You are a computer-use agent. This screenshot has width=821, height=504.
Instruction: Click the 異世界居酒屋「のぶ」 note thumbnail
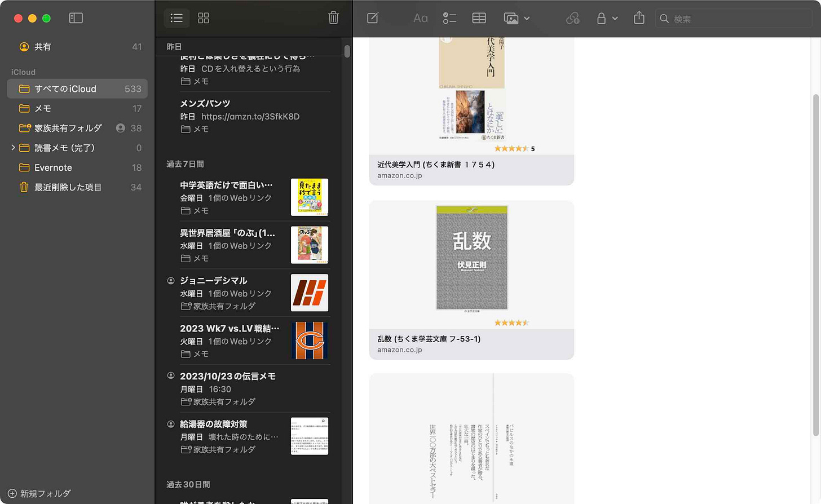[310, 245]
